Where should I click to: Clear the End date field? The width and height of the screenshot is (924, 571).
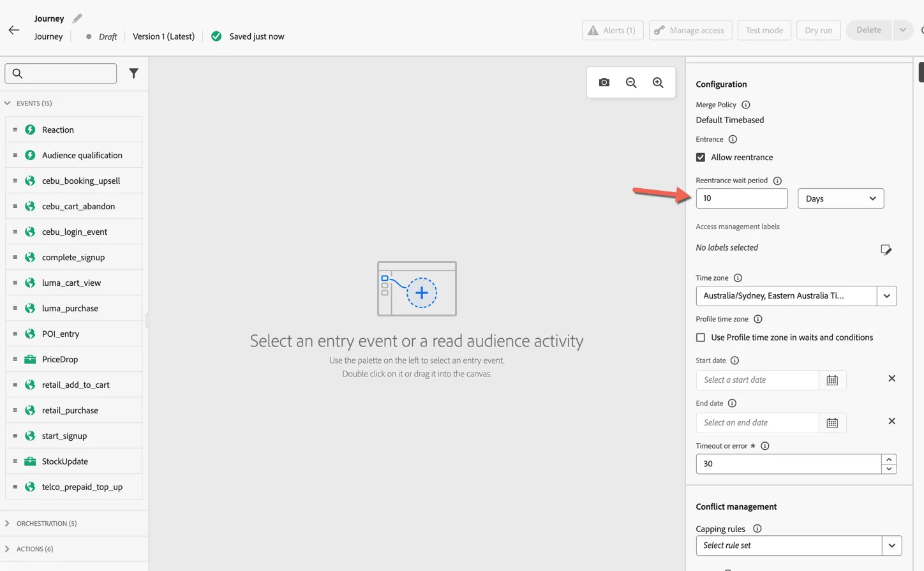tap(891, 421)
